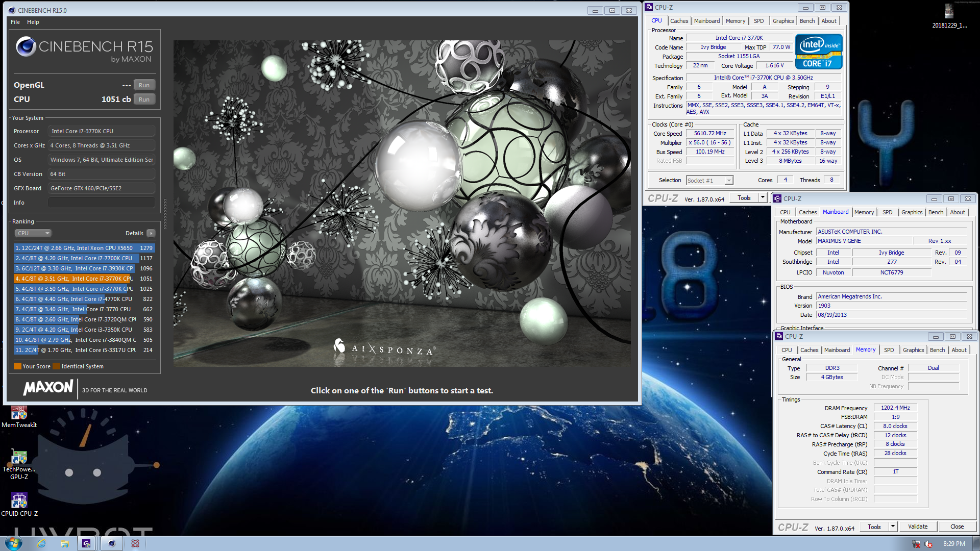Open Bench tab in top CPU-Z window
Image resolution: width=980 pixels, height=551 pixels.
tap(807, 21)
